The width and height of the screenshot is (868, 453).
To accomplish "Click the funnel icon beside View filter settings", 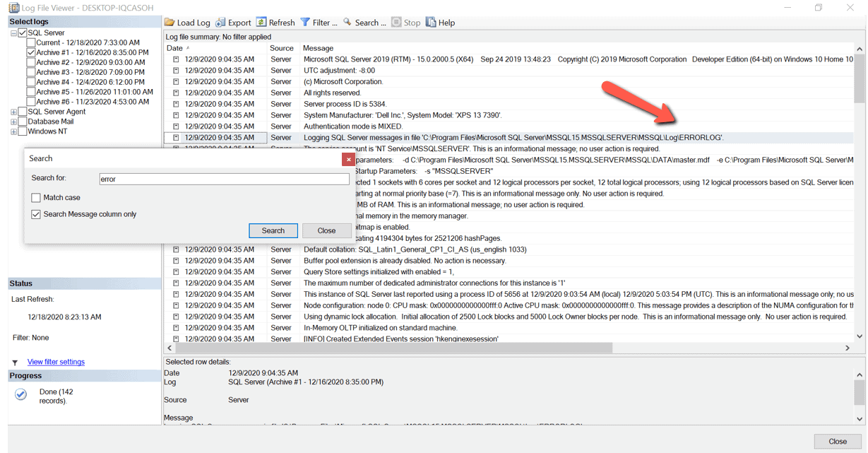I will click(15, 363).
